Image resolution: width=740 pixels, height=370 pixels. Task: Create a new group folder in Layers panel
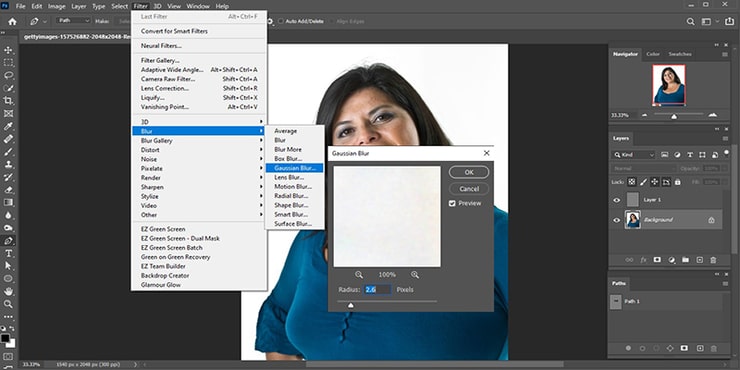pos(685,260)
